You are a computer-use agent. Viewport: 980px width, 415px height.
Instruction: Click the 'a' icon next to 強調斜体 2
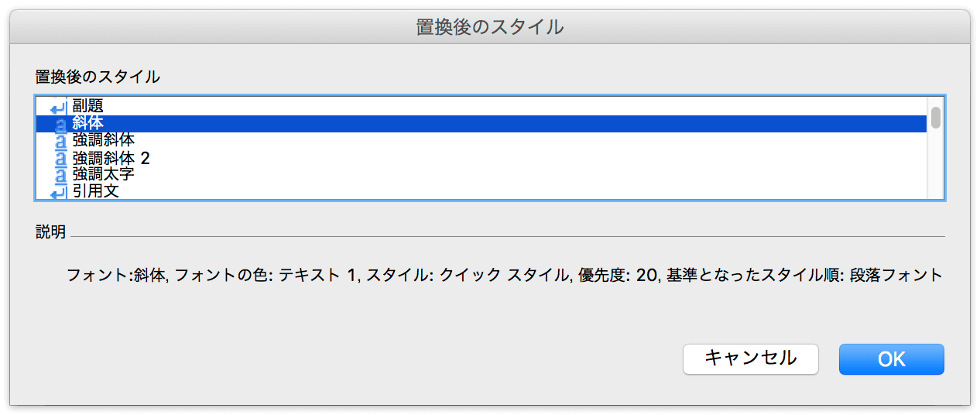[x=60, y=158]
